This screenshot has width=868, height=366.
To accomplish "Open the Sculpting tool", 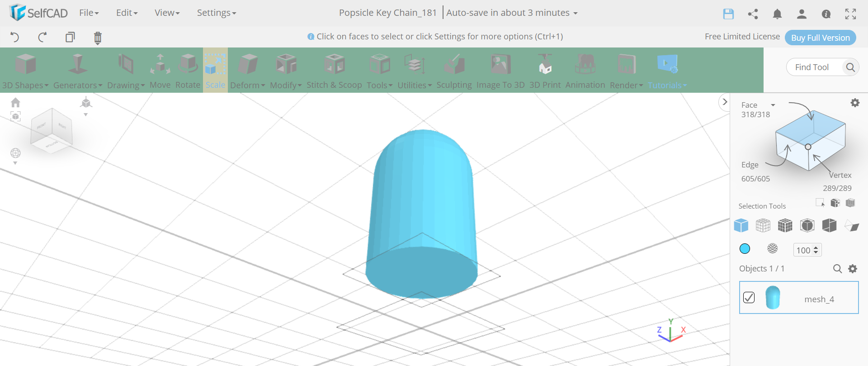I will click(454, 71).
